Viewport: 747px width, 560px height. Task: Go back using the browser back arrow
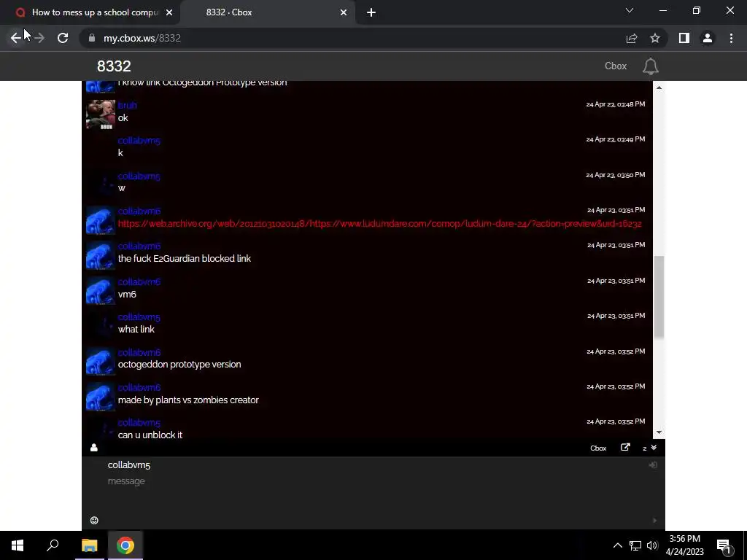[x=16, y=38]
